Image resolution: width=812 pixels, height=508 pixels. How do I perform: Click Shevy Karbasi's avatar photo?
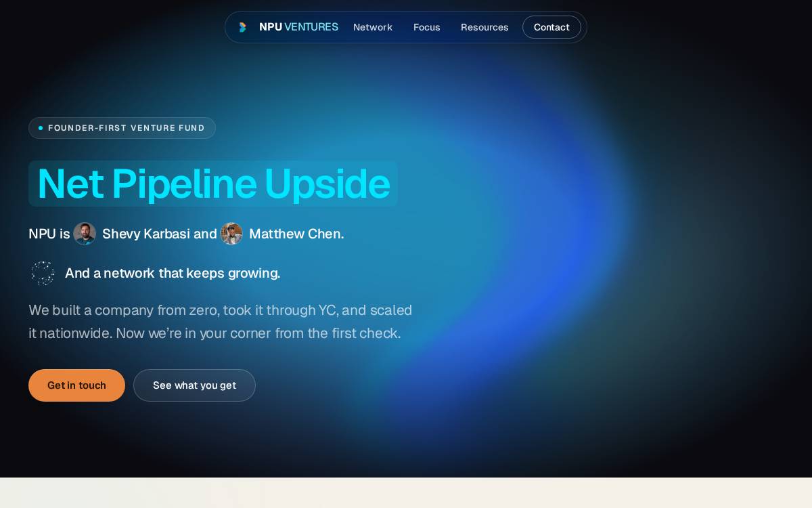(85, 234)
